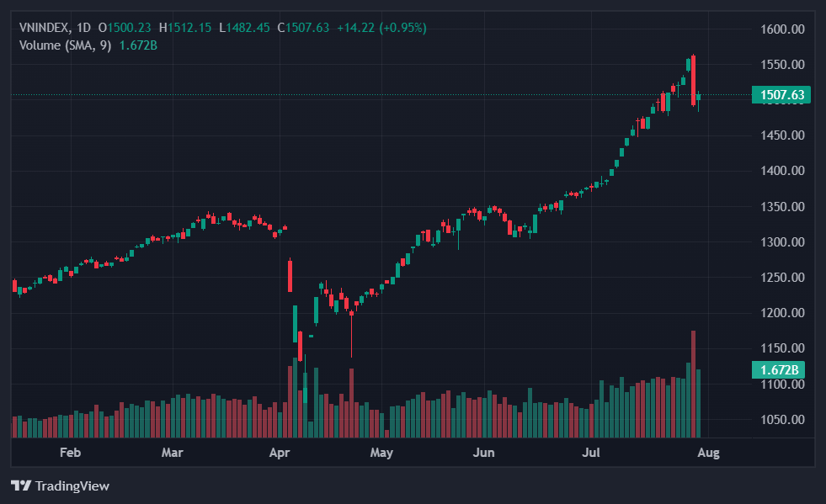Select the tall red candle at the late-July peak
826x504 pixels.
[693, 81]
